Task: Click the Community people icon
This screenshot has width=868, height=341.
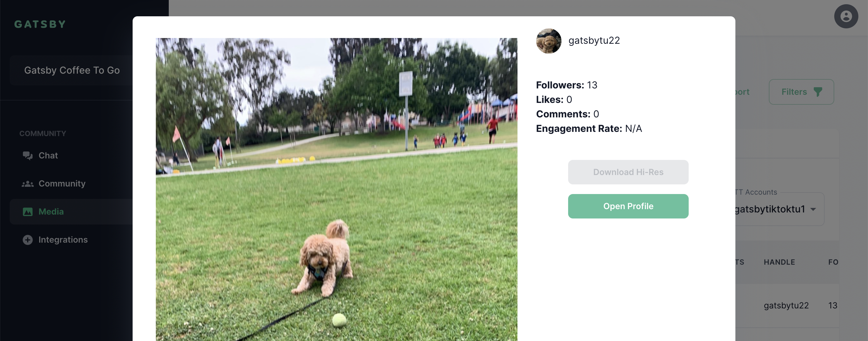Action: point(28,184)
